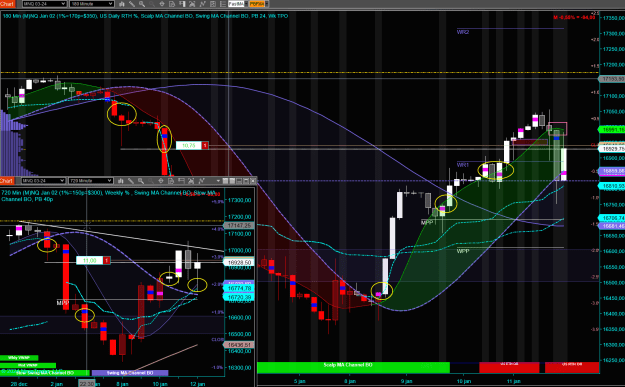Enable crosshair cursor in 720 Minute chart toolbar
This screenshot has height=387, width=625.
(x=161, y=181)
